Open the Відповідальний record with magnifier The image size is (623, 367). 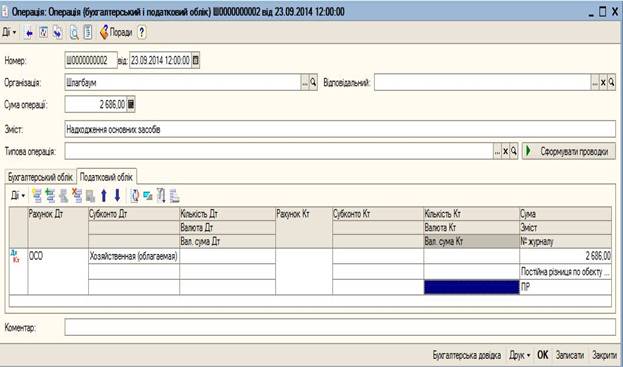[611, 83]
